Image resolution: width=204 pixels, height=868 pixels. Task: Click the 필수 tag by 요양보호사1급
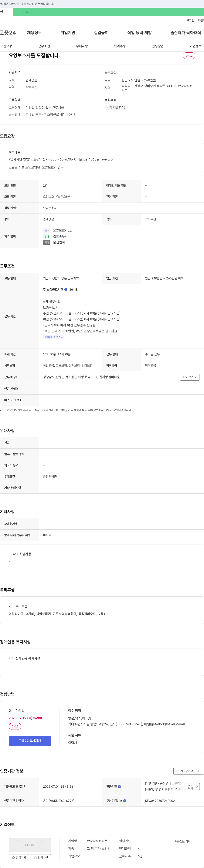[47, 230]
